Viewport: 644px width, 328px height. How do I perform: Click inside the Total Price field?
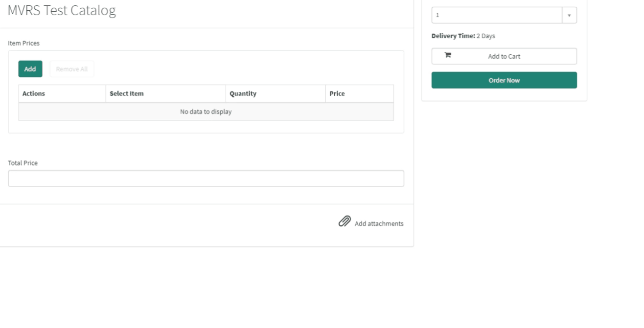pos(206,178)
